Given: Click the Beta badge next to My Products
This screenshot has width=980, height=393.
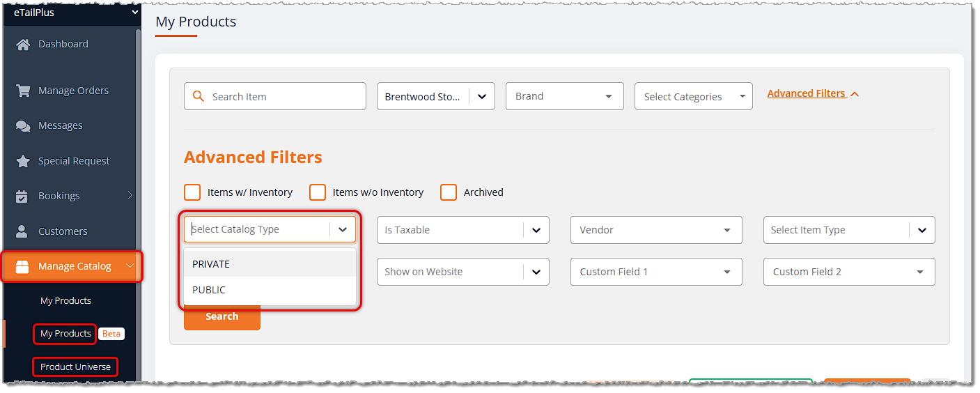Looking at the screenshot, I should [x=111, y=334].
